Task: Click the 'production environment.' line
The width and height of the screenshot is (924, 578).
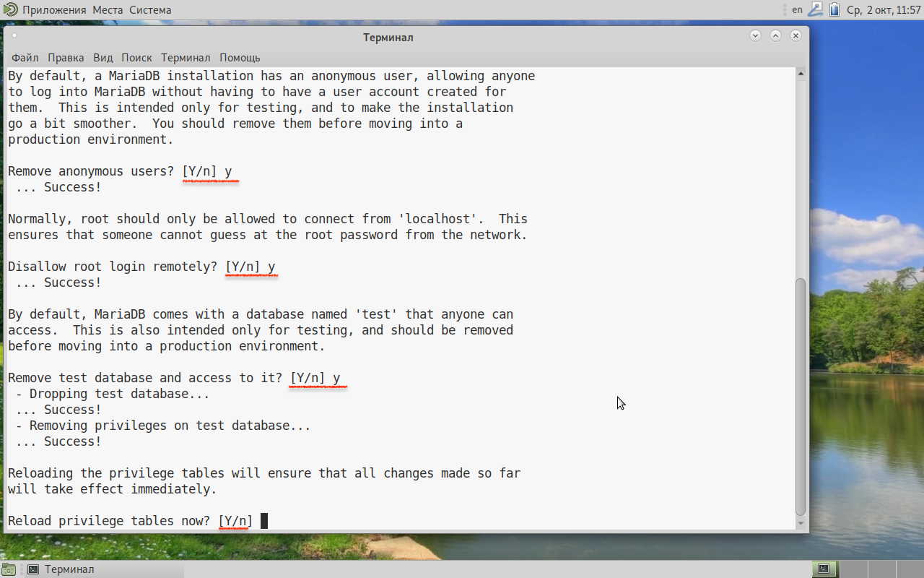Action: click(91, 139)
